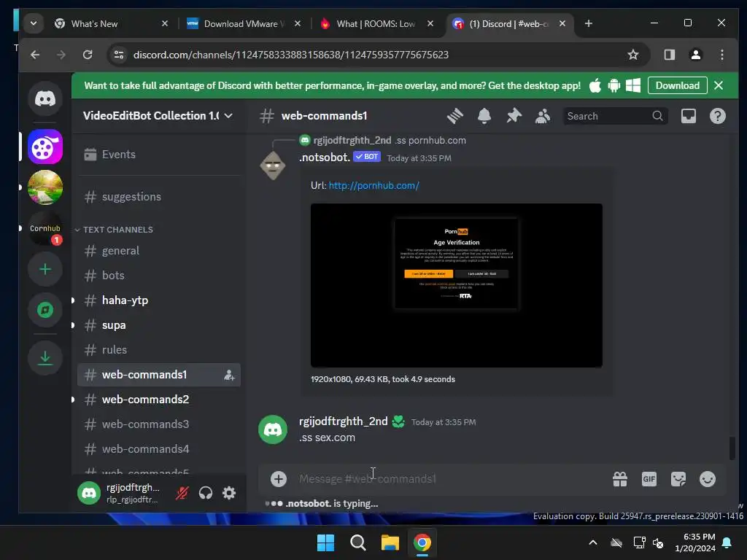Open Discord direct messages home icon
This screenshot has width=747, height=560.
tap(45, 98)
